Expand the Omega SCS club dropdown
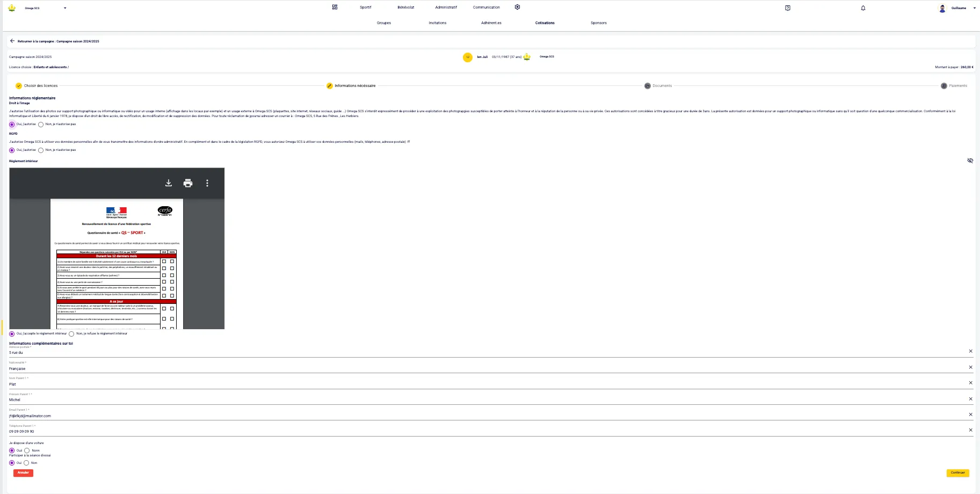The width and height of the screenshot is (980, 494). (x=65, y=8)
